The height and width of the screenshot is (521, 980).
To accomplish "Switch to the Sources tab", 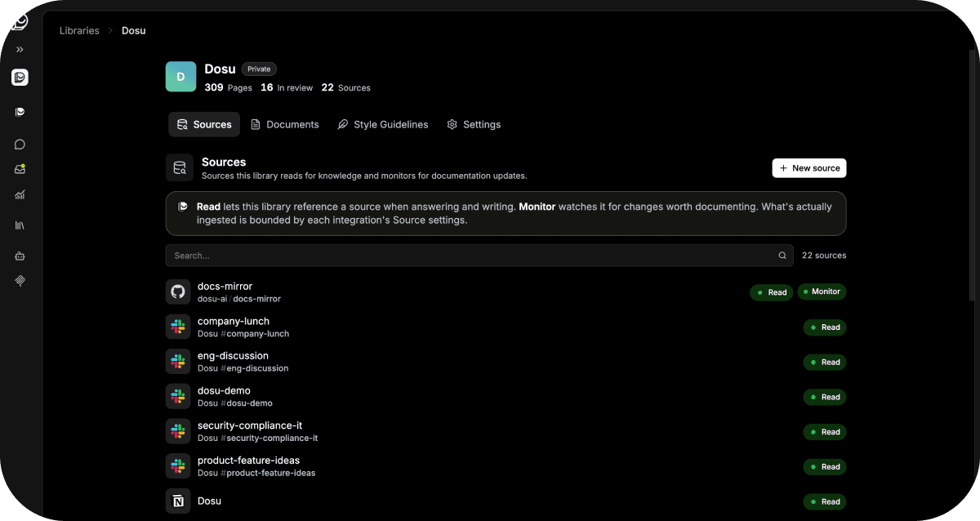I will click(x=204, y=124).
